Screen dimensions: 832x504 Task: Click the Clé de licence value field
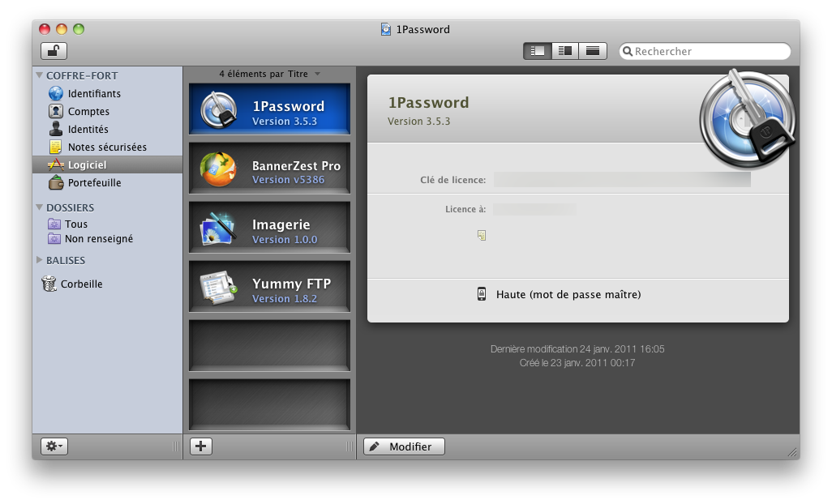coord(622,180)
